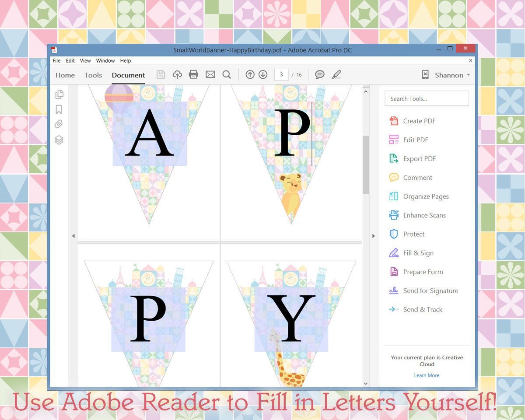Close the document with menu bar X
The image size is (525, 420).
pyautogui.click(x=471, y=60)
